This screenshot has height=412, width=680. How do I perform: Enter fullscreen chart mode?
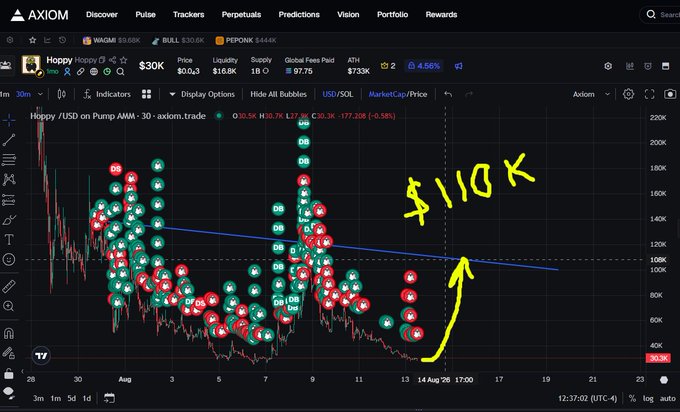click(649, 94)
